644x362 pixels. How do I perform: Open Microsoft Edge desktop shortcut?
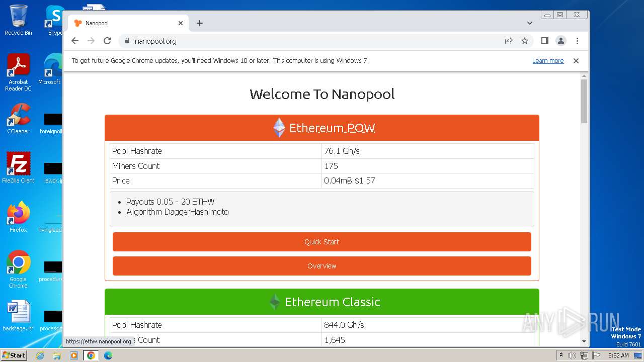tap(50, 69)
